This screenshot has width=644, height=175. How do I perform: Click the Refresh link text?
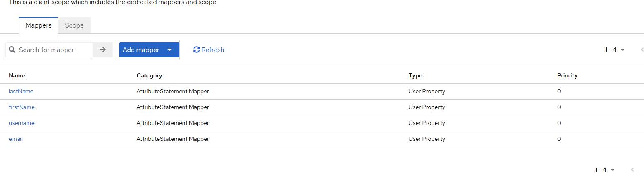pyautogui.click(x=213, y=50)
